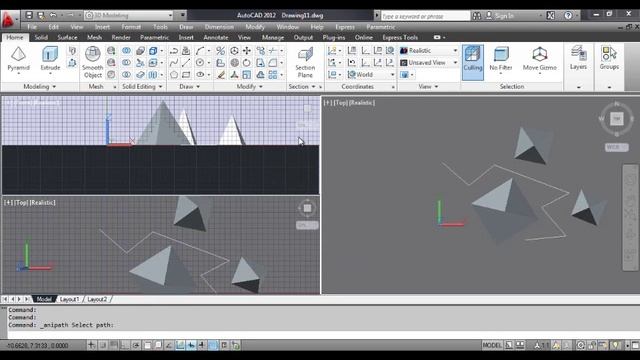Click Undo in Quick Access toolbar
The image size is (640, 360).
coord(53,16)
